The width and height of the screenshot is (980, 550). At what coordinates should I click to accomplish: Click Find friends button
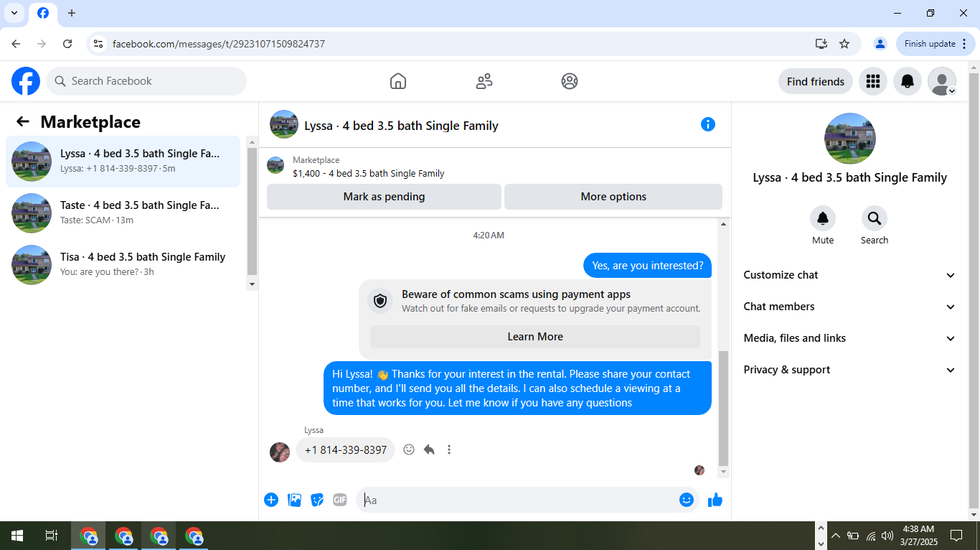[816, 81]
